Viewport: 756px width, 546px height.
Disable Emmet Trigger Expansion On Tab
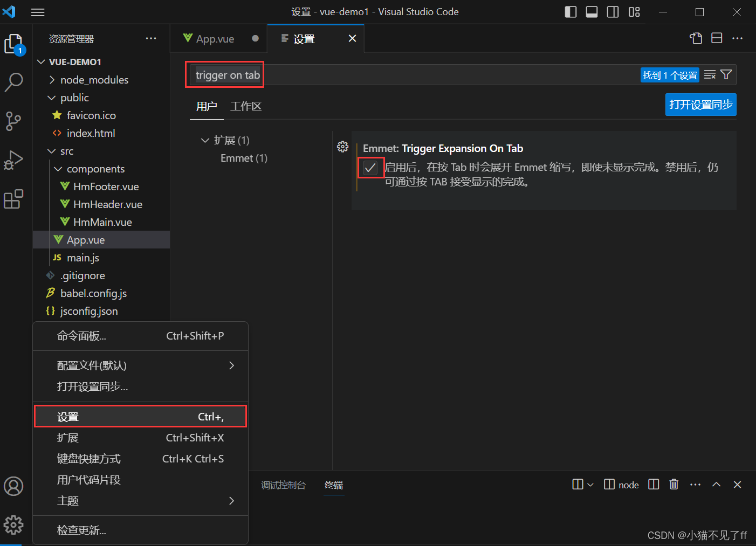coord(371,168)
